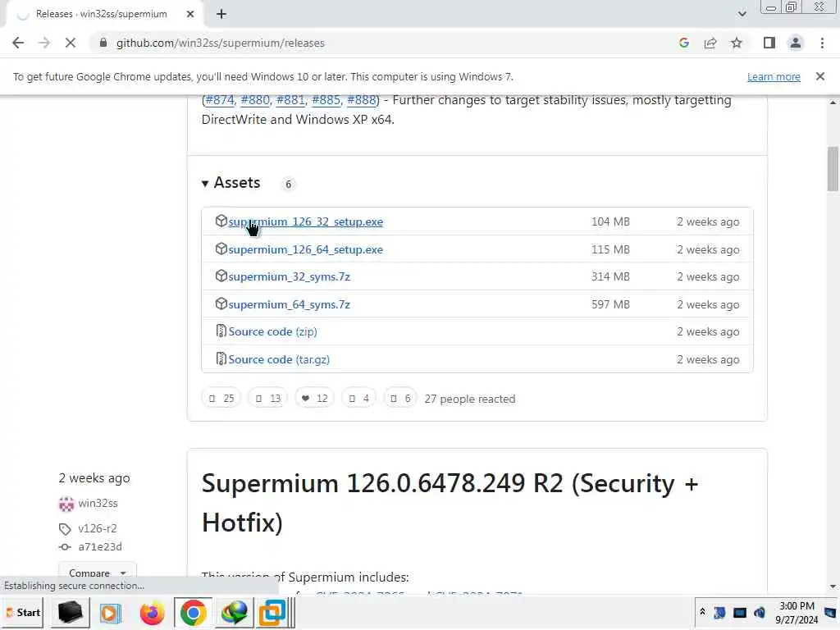Image resolution: width=840 pixels, height=630 pixels.
Task: Click package icon beside supermium_64_syms.7z
Action: click(221, 304)
